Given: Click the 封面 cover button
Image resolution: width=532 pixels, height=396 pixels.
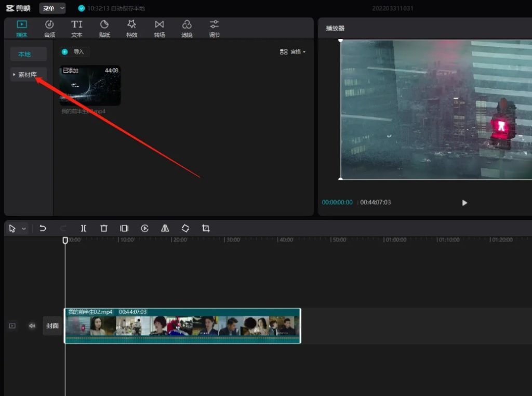Looking at the screenshot, I should click(52, 326).
